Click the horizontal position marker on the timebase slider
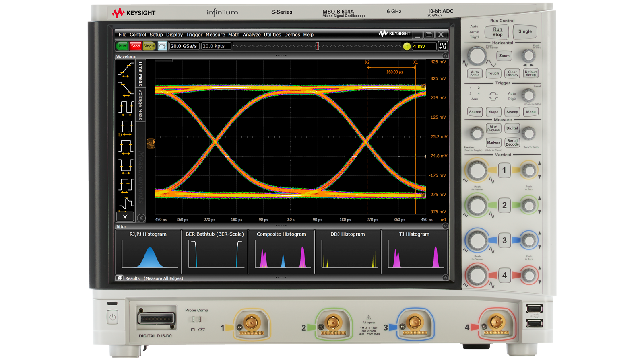The height and width of the screenshot is (362, 644). (x=317, y=46)
